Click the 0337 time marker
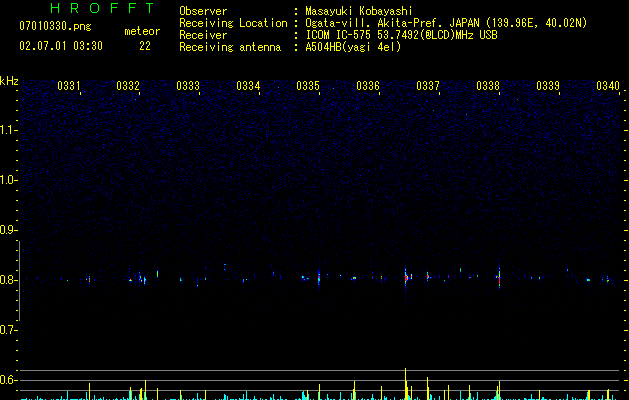This screenshot has height=400, width=629. (428, 86)
